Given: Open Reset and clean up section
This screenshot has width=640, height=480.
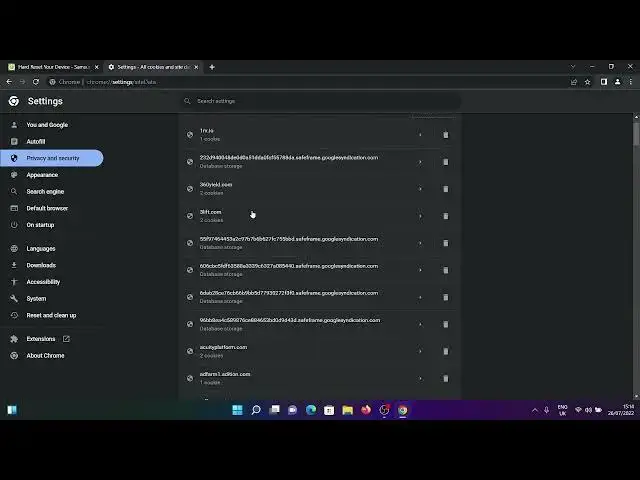Looking at the screenshot, I should pos(51,316).
